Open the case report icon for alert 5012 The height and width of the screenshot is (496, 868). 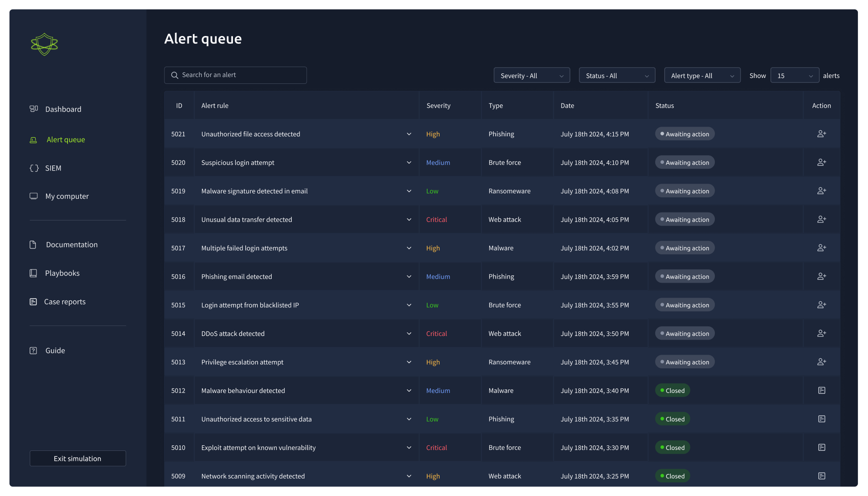(x=821, y=391)
